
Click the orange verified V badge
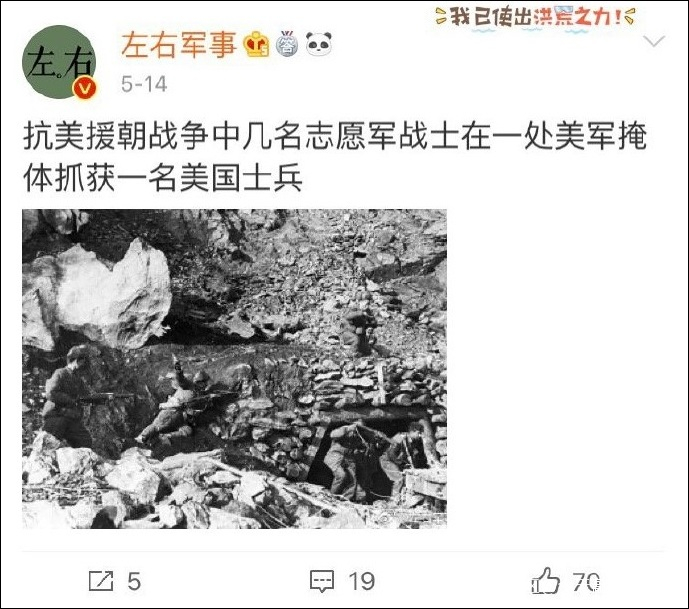(84, 88)
